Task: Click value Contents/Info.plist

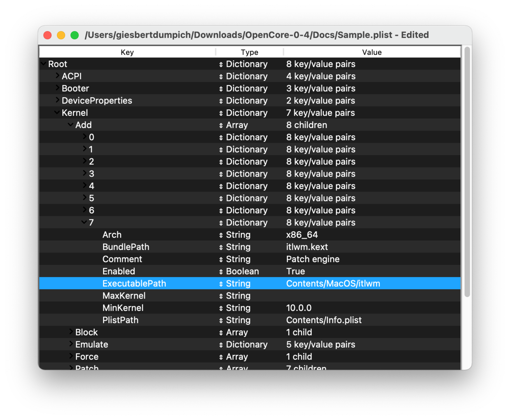Action: (324, 320)
